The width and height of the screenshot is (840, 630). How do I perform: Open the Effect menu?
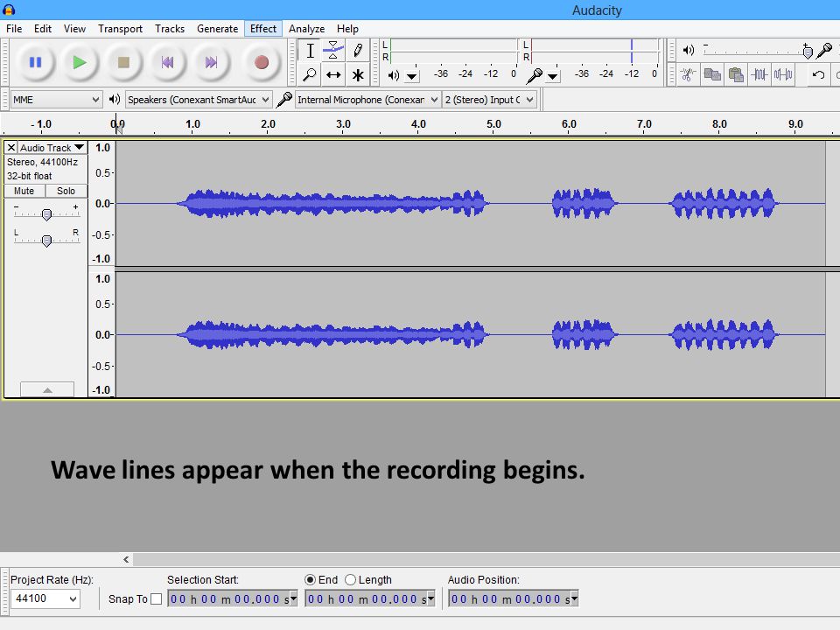(263, 28)
